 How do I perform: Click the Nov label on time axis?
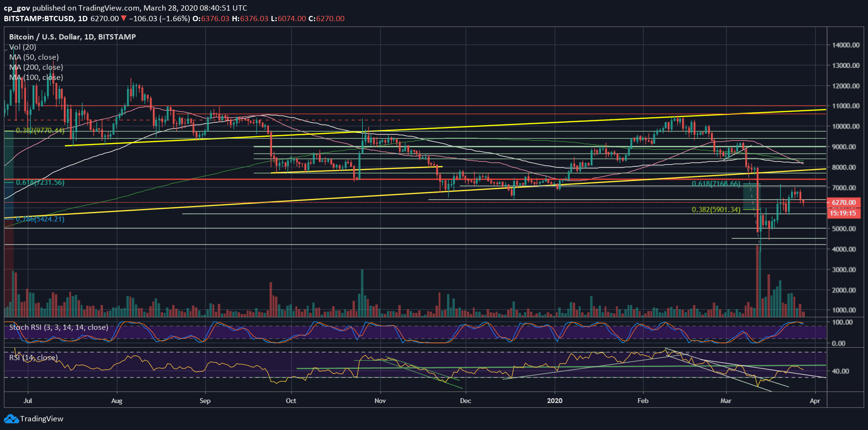coord(380,401)
